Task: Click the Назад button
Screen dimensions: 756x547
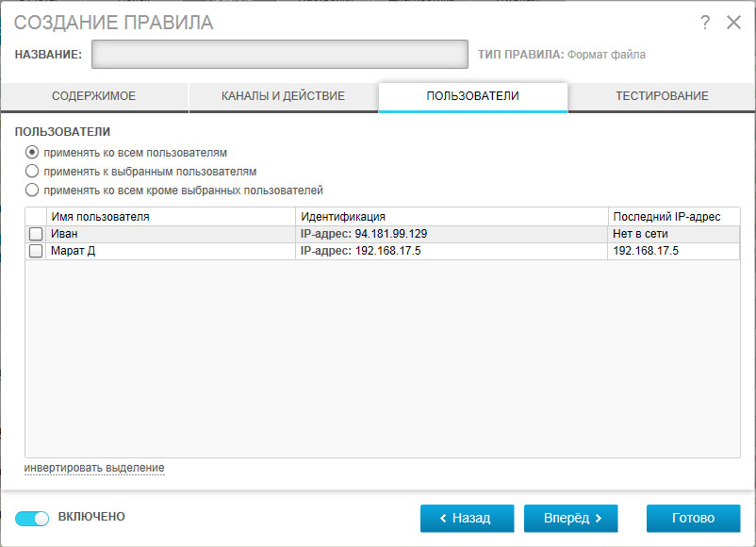Action: [x=468, y=518]
